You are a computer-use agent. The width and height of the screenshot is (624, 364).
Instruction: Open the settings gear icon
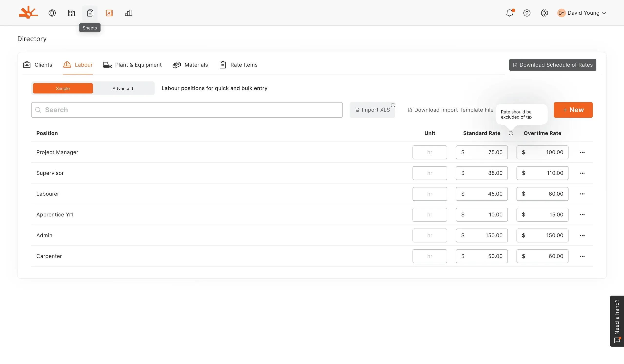(x=544, y=13)
